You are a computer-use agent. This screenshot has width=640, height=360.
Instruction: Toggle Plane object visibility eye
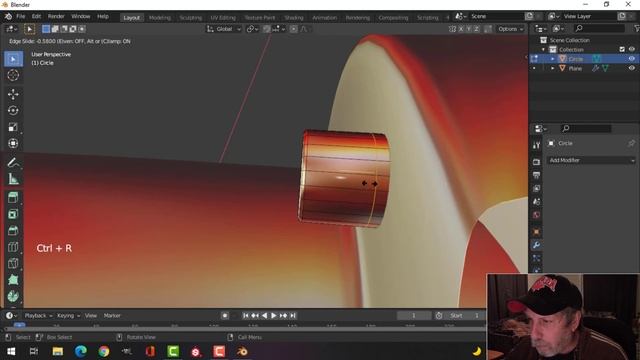click(631, 68)
